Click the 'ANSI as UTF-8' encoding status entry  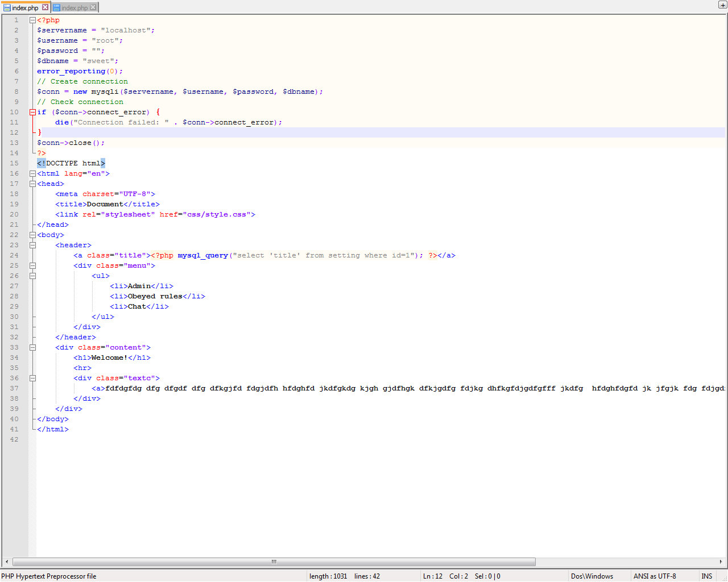pos(655,576)
